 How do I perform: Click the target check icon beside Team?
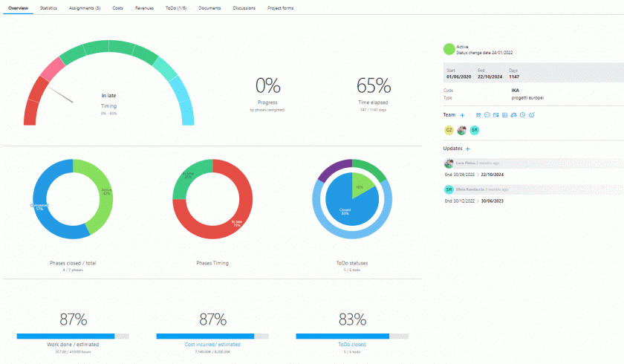[532, 115]
